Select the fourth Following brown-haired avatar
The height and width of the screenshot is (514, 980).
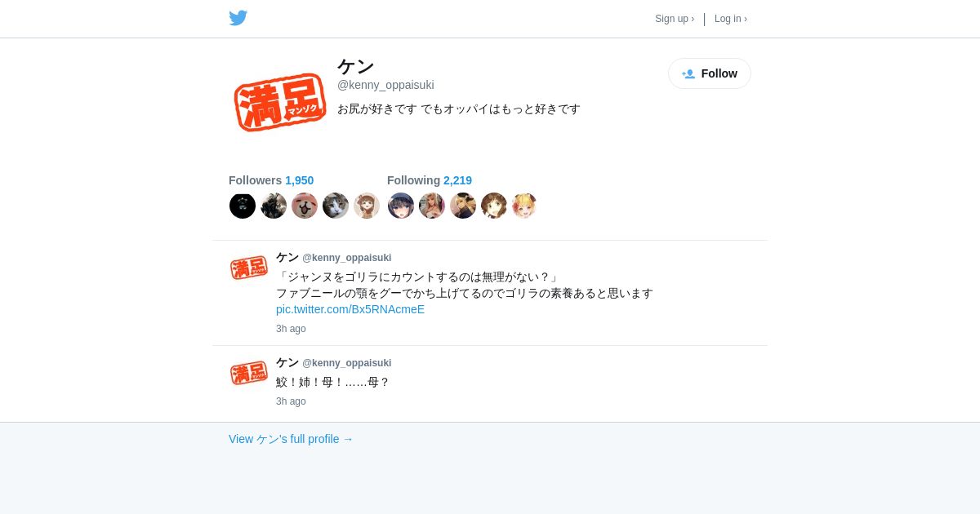[494, 206]
